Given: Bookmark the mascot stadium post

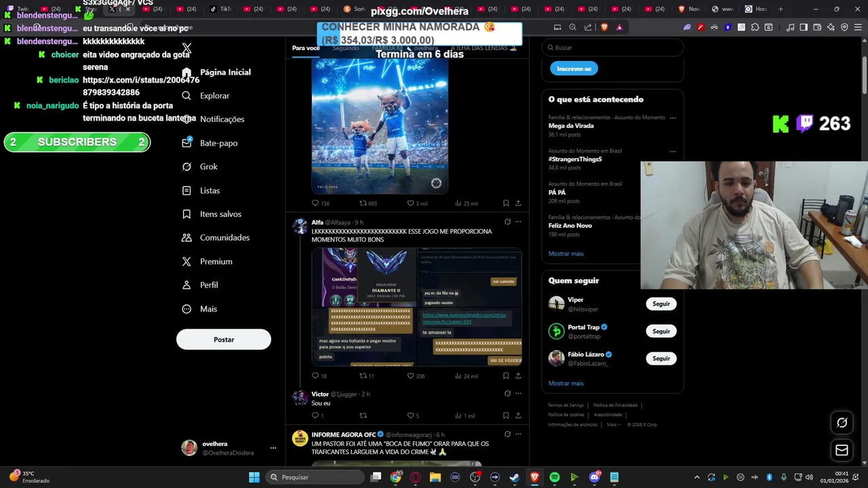Looking at the screenshot, I should point(506,203).
